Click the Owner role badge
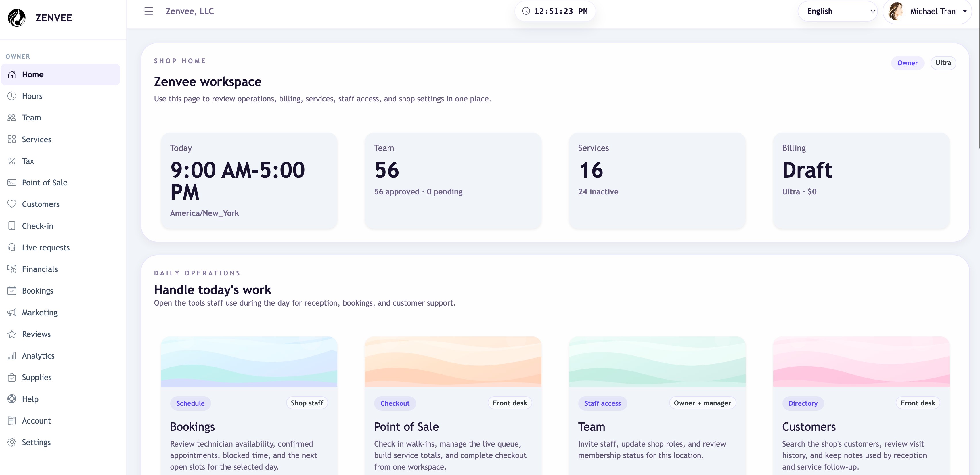980x475 pixels. pos(907,63)
